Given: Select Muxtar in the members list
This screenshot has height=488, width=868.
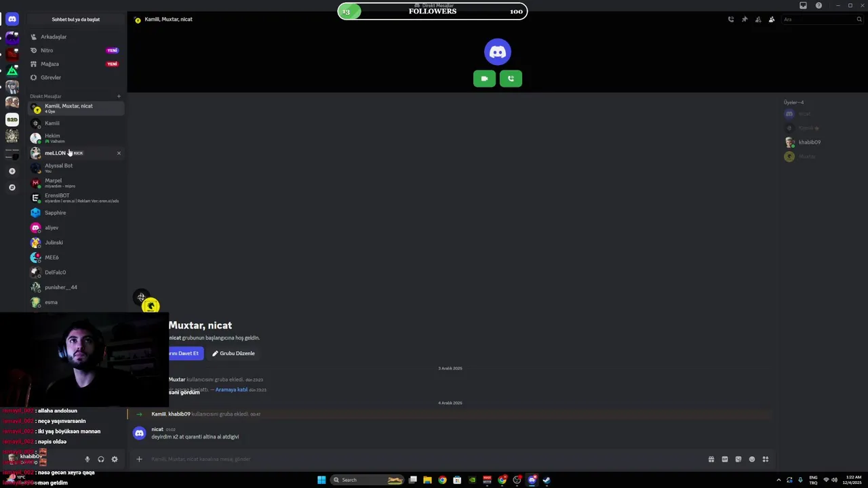Looking at the screenshot, I should (823, 157).
